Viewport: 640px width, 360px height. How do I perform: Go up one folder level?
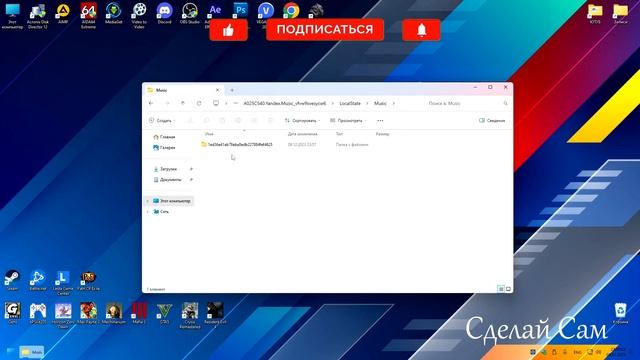pos(183,103)
